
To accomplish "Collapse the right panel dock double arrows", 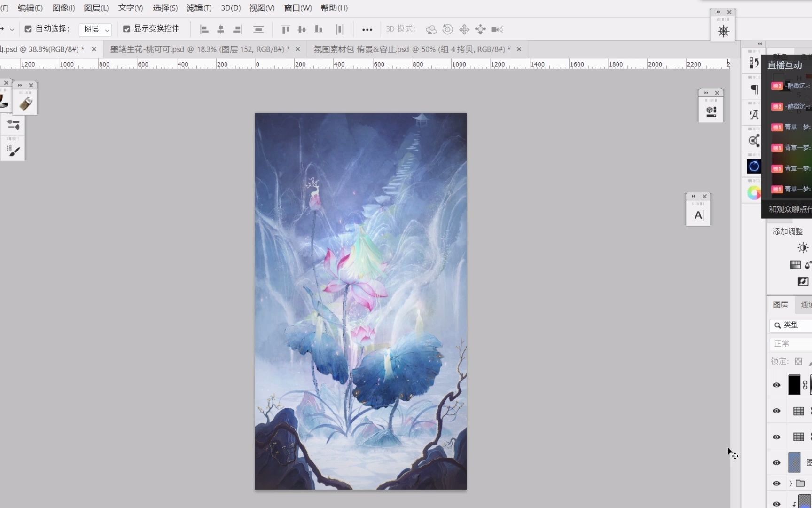I will (760, 44).
